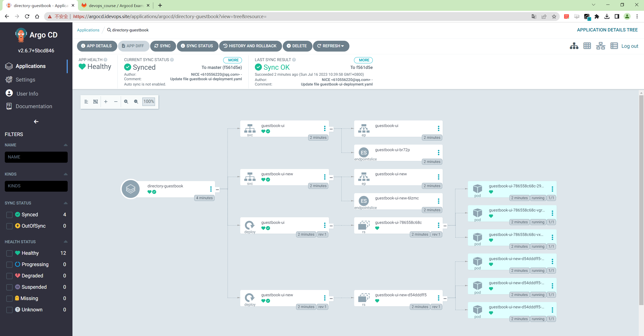Follow the Applications breadcrumb link
644x336 pixels.
coord(88,30)
